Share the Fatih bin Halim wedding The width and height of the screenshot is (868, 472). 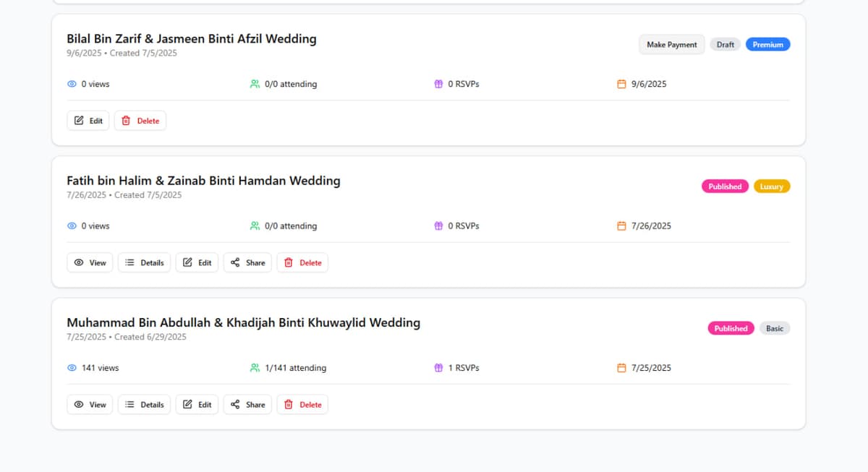pyautogui.click(x=247, y=262)
